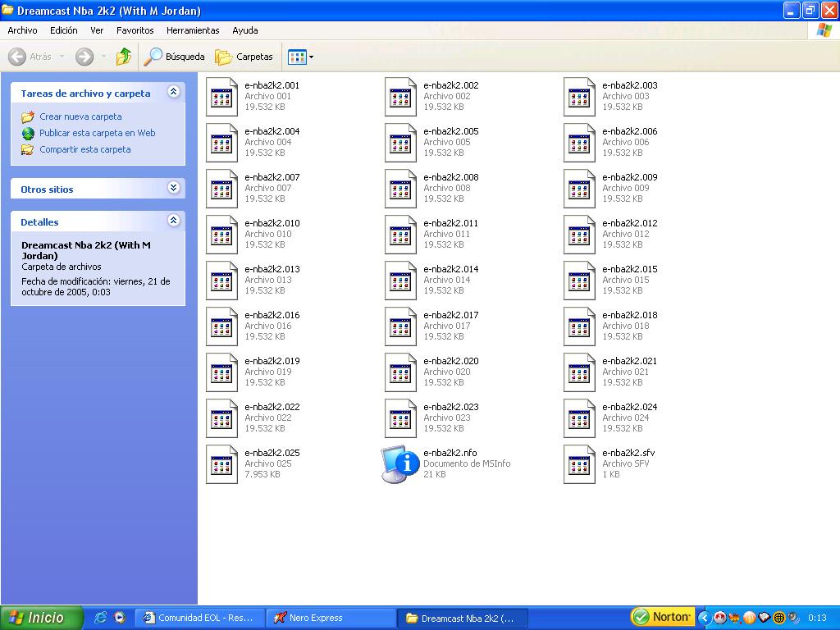
Task: Expand hidden tray icons arrow
Action: pyautogui.click(x=705, y=618)
